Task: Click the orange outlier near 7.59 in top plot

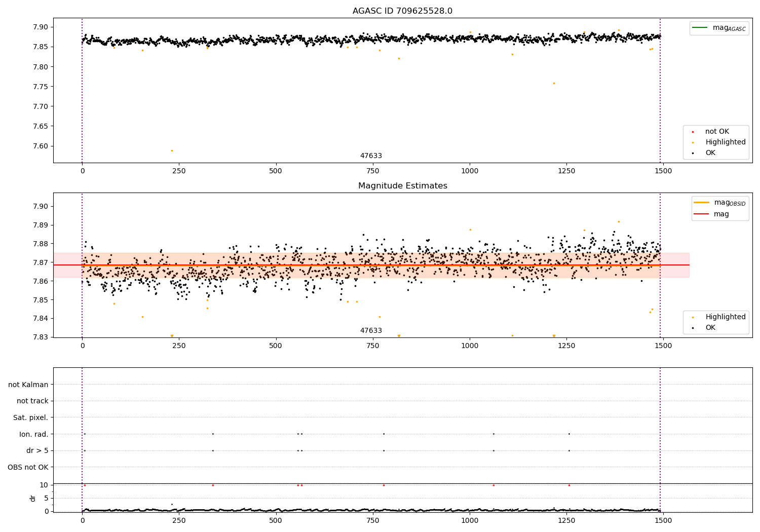Action: pos(172,150)
